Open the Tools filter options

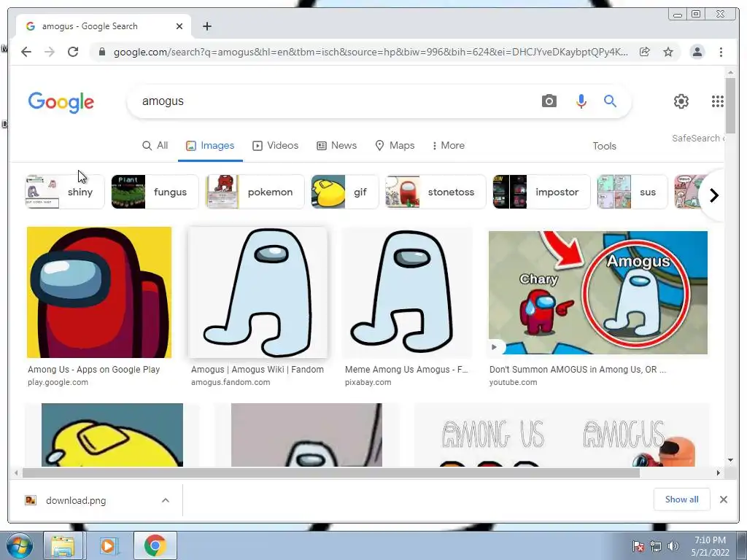(604, 146)
